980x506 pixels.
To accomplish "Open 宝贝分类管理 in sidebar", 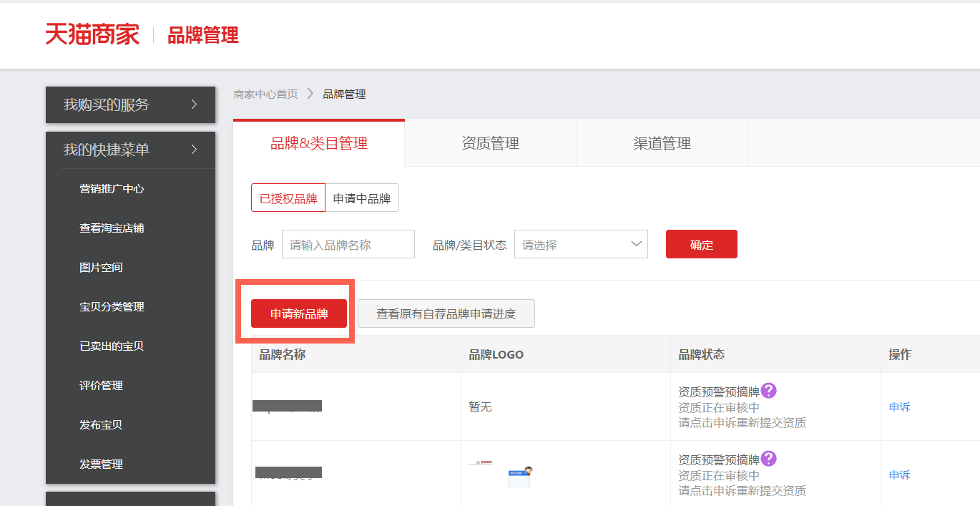I will pyautogui.click(x=112, y=307).
